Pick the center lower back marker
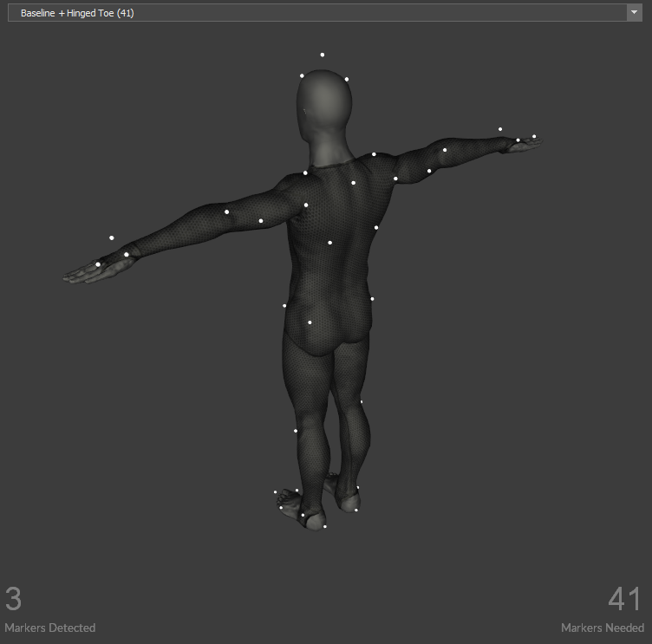652x644 pixels. 329,243
